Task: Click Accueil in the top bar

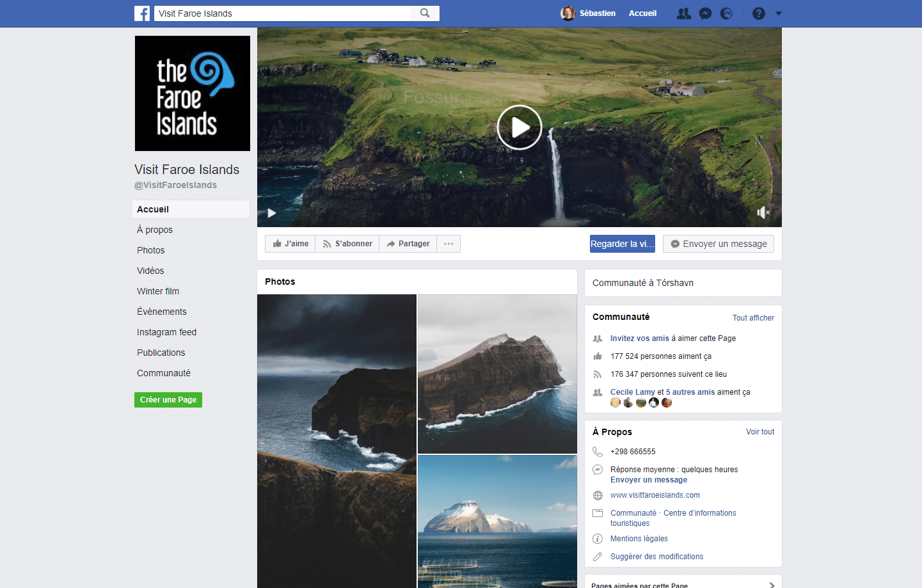Action: click(642, 13)
